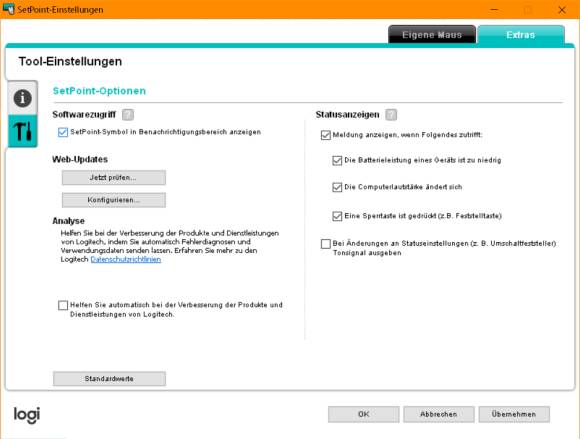Enable automatic Logitech product improvement checkbox
Screen dimensions: 580x439
coord(63,305)
